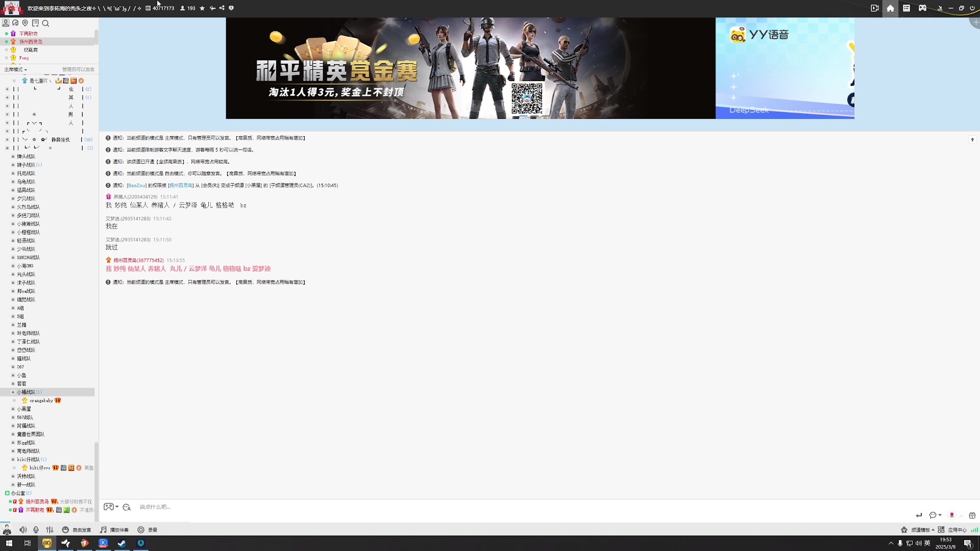980x551 pixels.
Task: Toggle the 录音 recording button
Action: coord(148,530)
